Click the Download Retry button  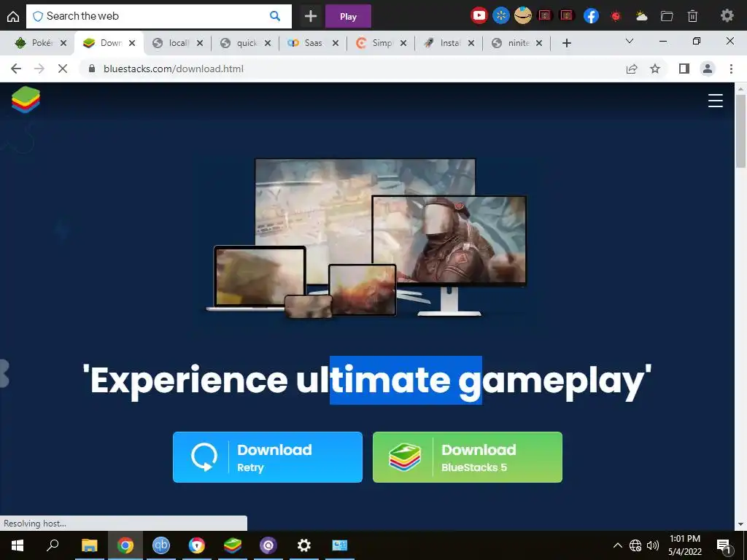coord(267,457)
